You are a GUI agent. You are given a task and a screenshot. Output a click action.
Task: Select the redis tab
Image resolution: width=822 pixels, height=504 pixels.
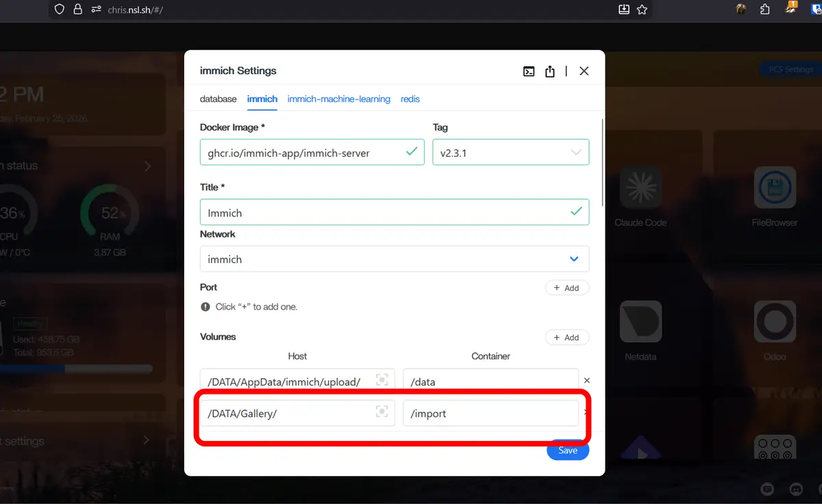click(410, 99)
